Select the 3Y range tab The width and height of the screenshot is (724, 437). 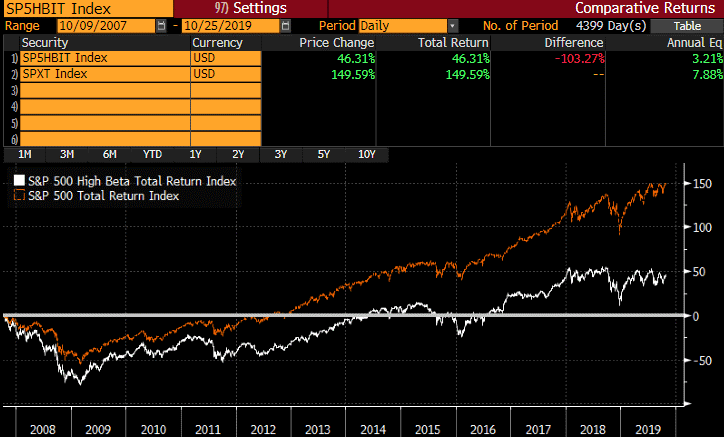[x=281, y=154]
